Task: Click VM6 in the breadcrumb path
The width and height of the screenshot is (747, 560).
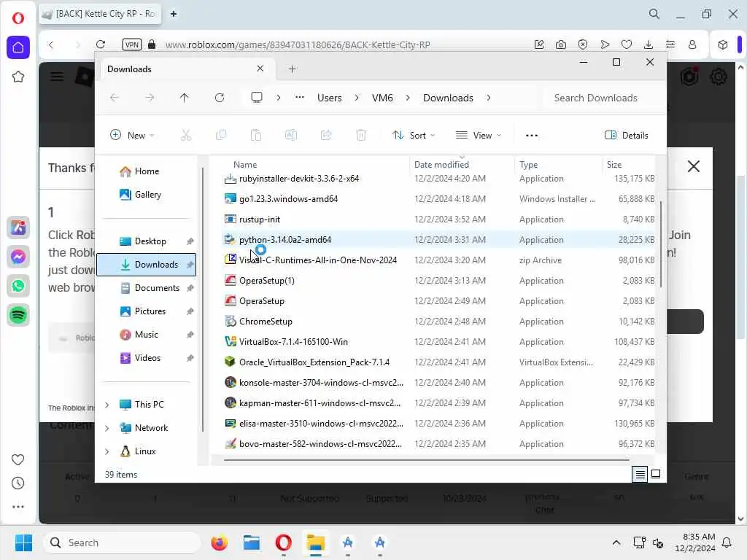Action: 382,98
